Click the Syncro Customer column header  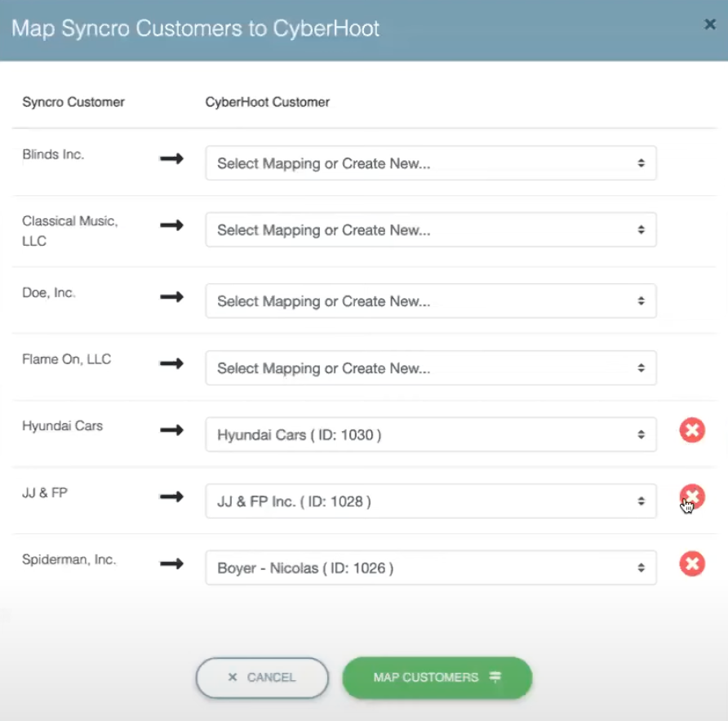coord(73,102)
